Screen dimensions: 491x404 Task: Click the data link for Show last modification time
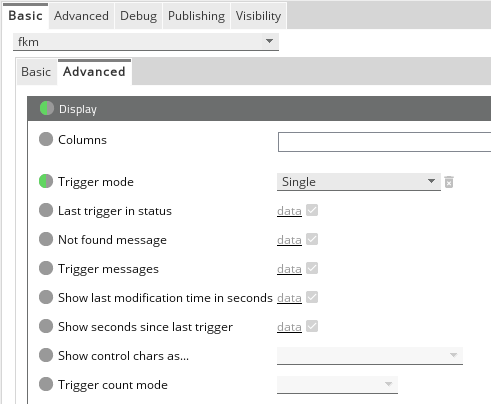[x=289, y=298]
